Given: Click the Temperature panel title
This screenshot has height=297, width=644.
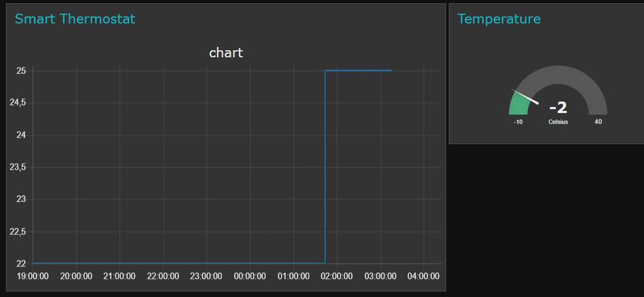Looking at the screenshot, I should point(499,19).
